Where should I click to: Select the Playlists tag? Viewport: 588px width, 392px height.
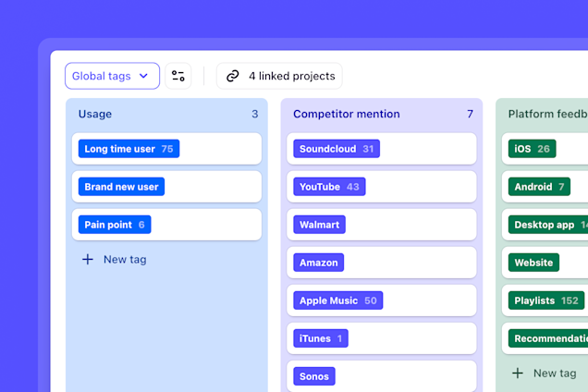[x=546, y=300]
